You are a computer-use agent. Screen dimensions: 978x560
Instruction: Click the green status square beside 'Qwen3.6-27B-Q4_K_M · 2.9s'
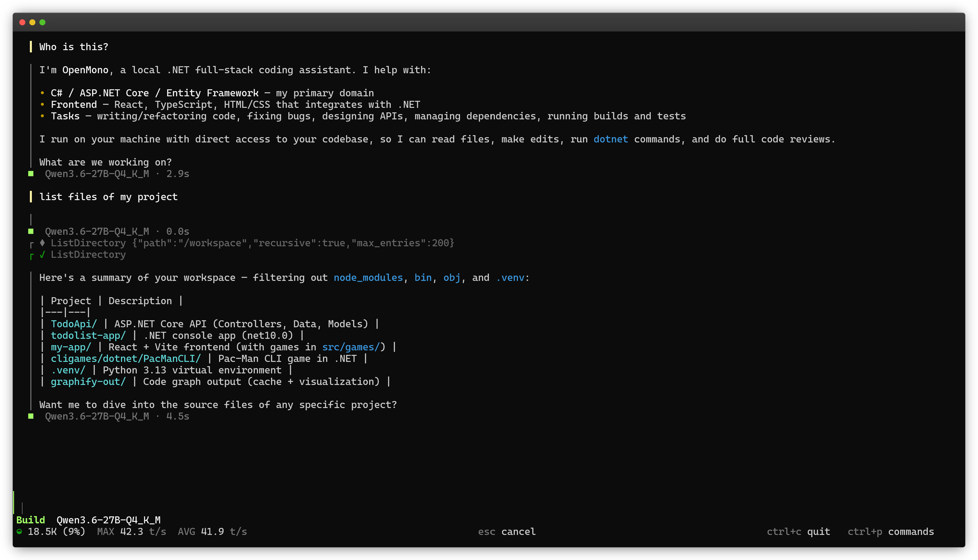click(x=31, y=174)
